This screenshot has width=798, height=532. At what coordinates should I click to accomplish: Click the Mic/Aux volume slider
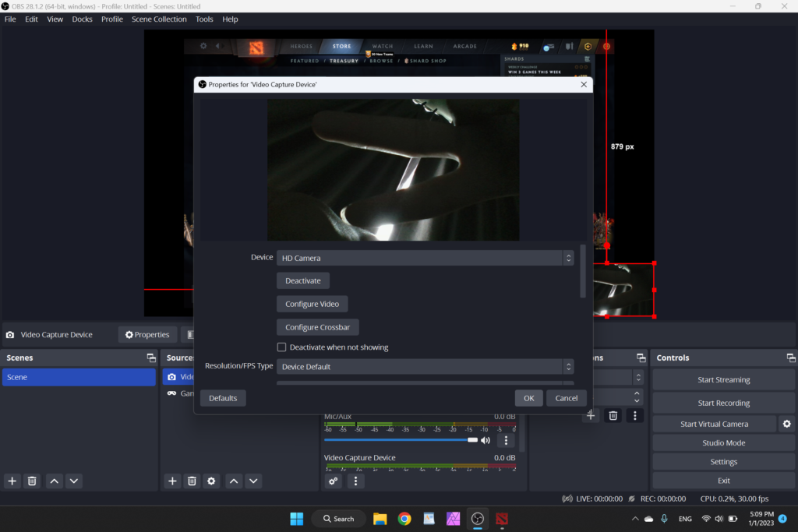click(401, 440)
